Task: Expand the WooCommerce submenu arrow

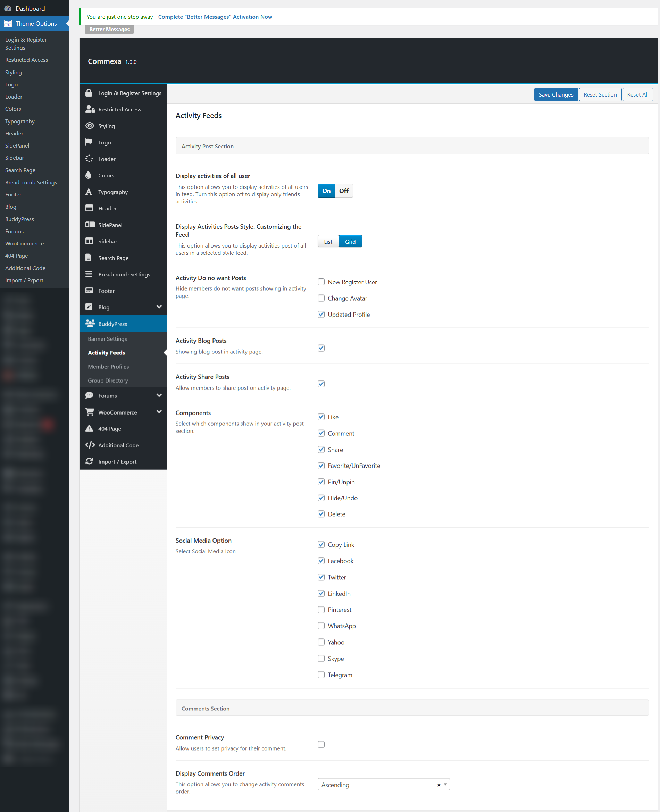Action: point(159,412)
